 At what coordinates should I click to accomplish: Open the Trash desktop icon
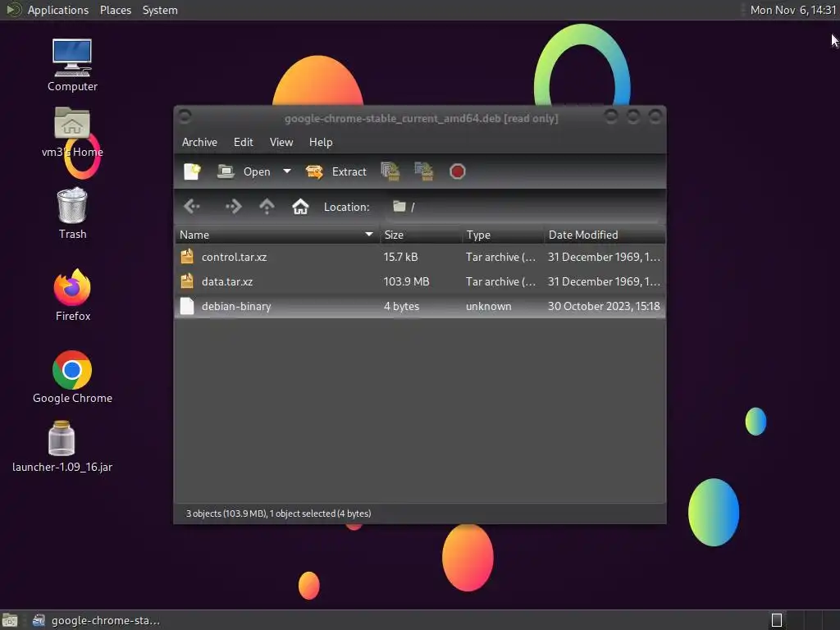(x=72, y=213)
